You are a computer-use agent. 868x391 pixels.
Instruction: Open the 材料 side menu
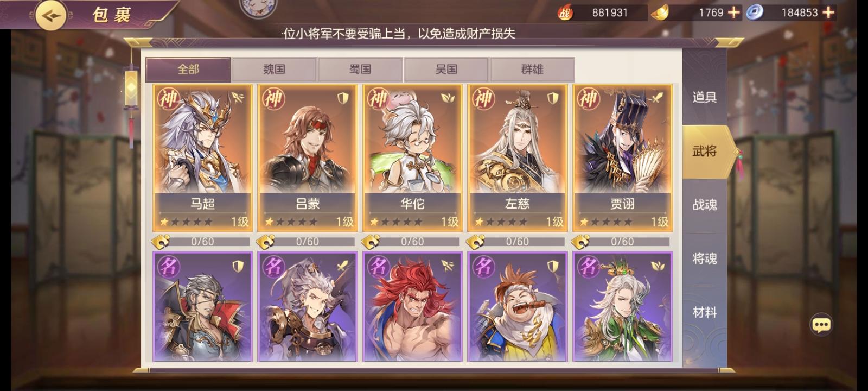click(x=705, y=313)
